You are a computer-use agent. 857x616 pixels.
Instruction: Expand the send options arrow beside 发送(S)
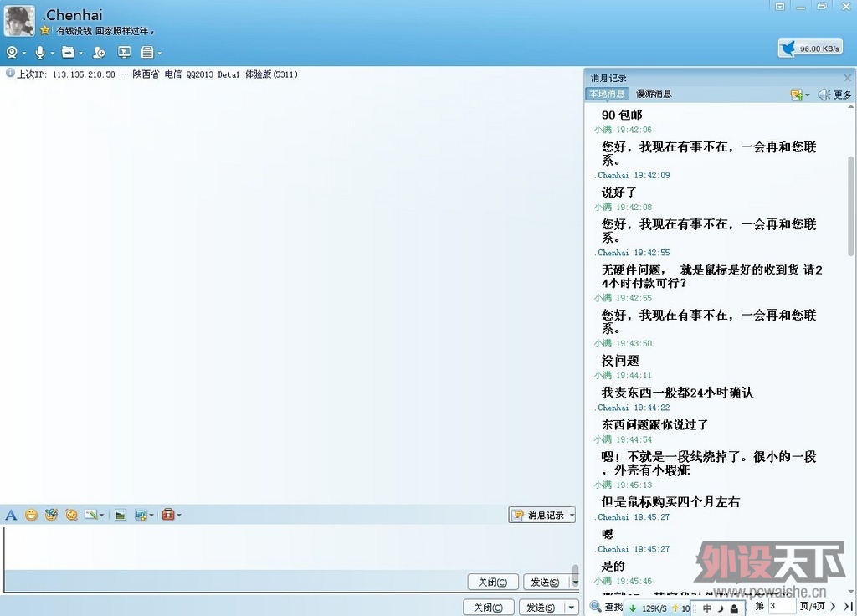tap(572, 608)
